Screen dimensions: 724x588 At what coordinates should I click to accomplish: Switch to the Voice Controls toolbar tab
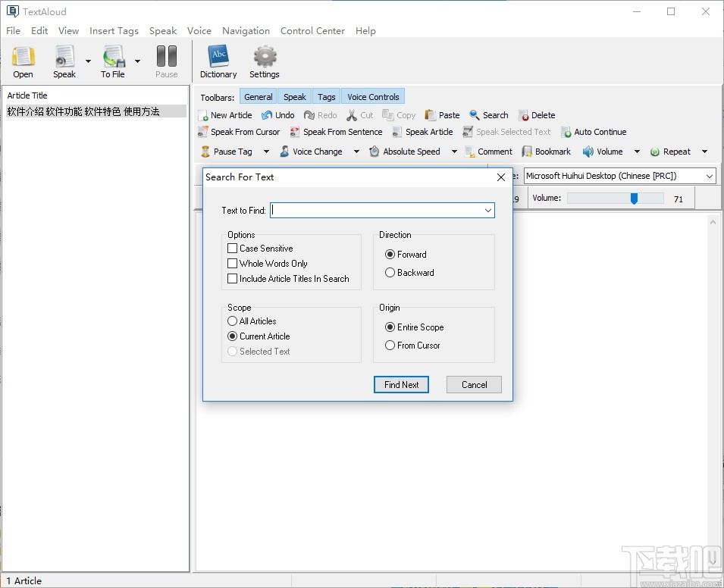(372, 95)
